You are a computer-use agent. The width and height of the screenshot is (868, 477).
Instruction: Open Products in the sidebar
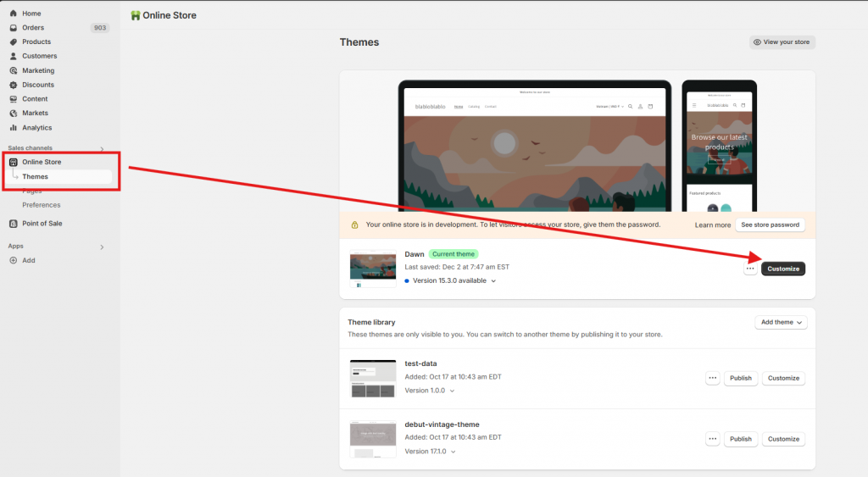coord(36,42)
